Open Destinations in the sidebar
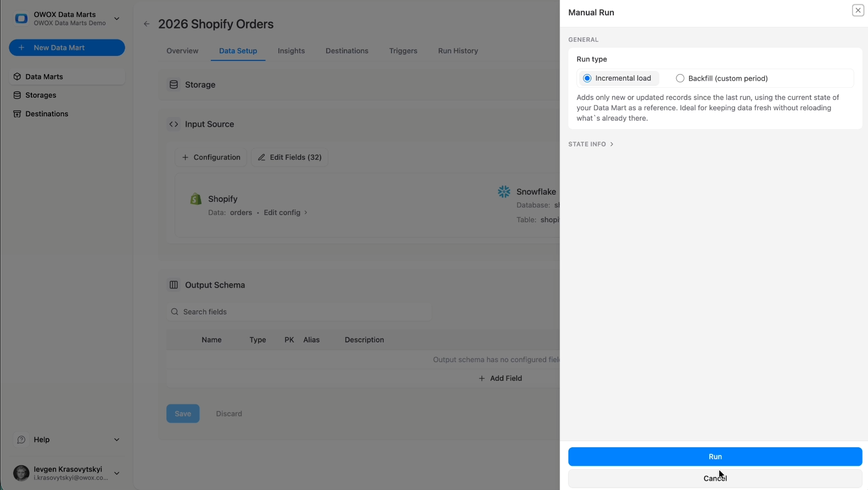The width and height of the screenshot is (868, 490). pos(67,114)
